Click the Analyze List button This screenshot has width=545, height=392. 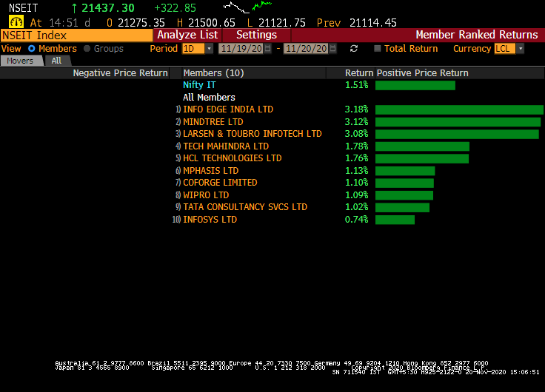187,35
